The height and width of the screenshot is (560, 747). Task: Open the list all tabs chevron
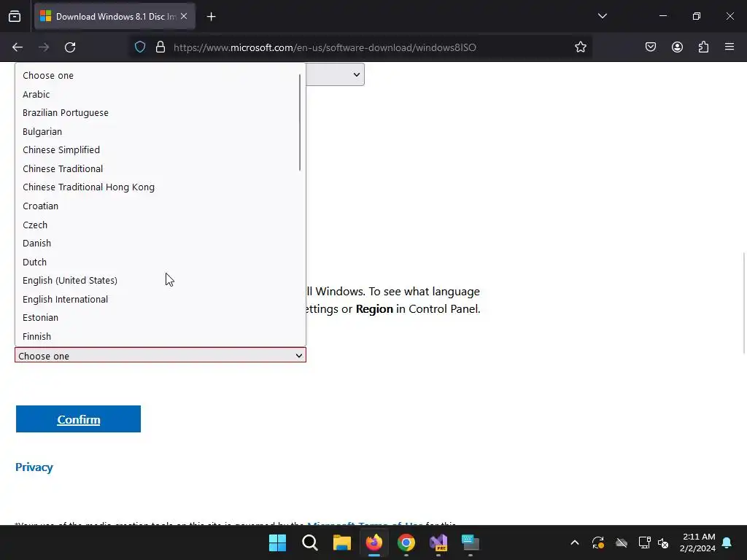coord(602,16)
